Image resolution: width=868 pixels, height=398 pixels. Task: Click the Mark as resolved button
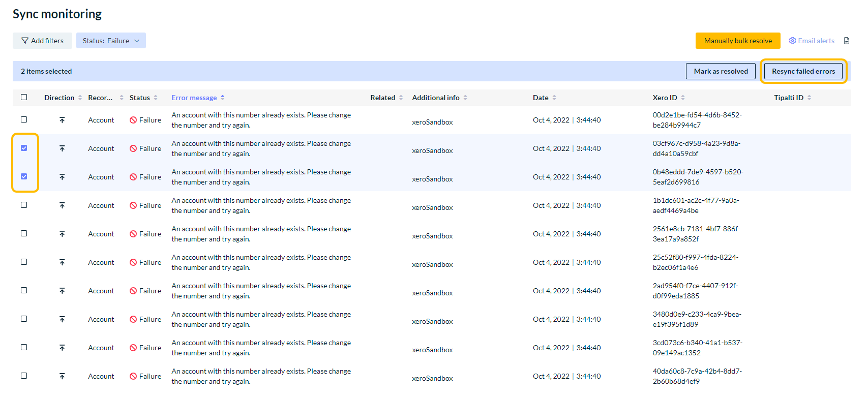tap(721, 71)
